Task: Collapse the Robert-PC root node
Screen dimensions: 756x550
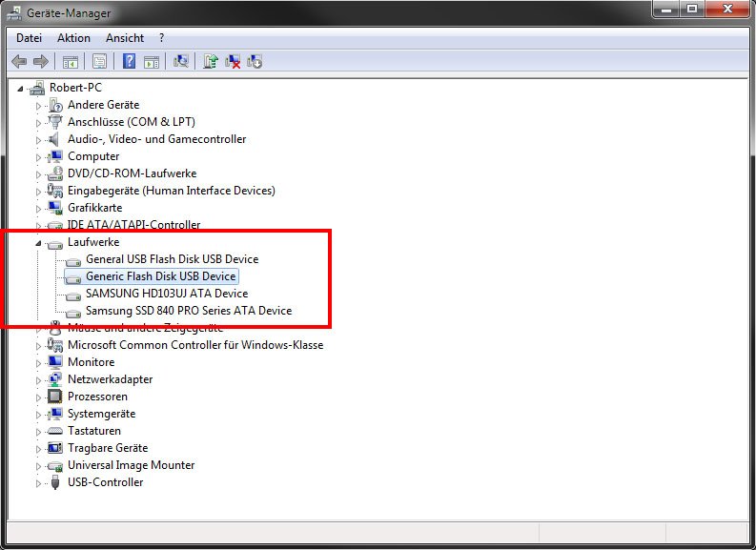Action: click(x=21, y=88)
